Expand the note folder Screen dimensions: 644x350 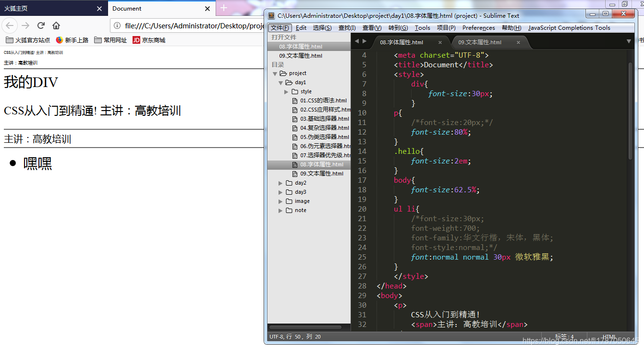(280, 211)
